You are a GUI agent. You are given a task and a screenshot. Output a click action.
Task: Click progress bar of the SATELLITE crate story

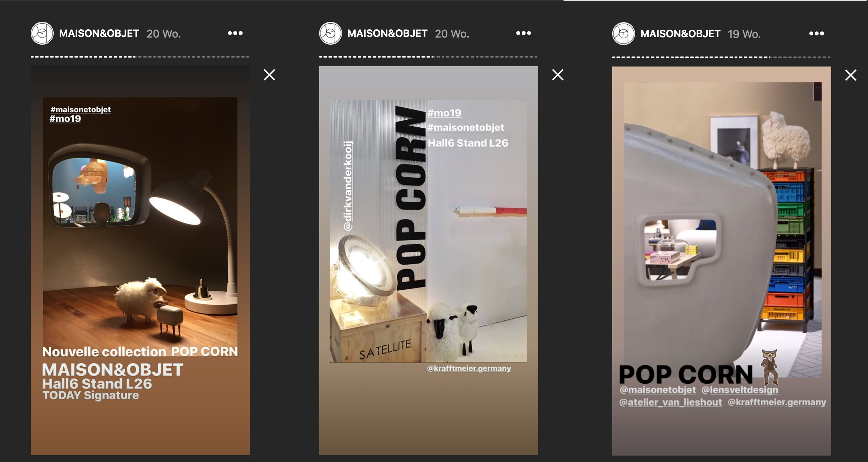pos(428,56)
